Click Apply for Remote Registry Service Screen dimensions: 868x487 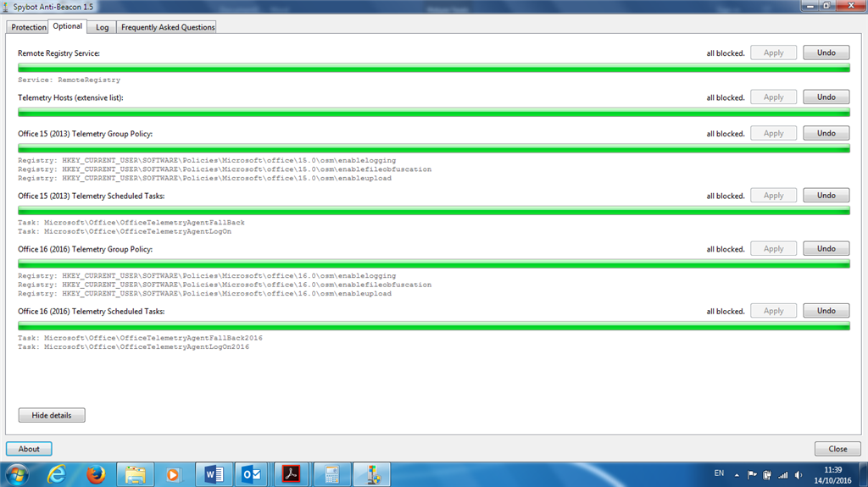pos(773,53)
